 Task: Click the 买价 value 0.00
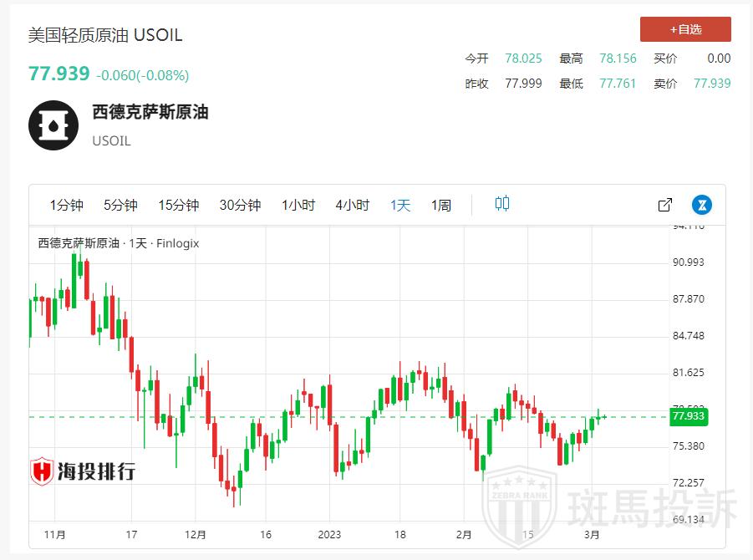coord(719,59)
